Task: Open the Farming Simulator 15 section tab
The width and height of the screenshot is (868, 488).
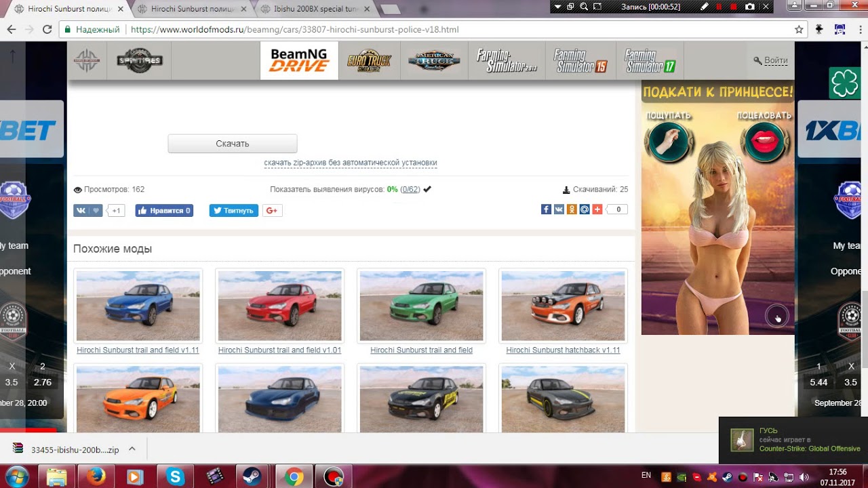Action: 580,60
